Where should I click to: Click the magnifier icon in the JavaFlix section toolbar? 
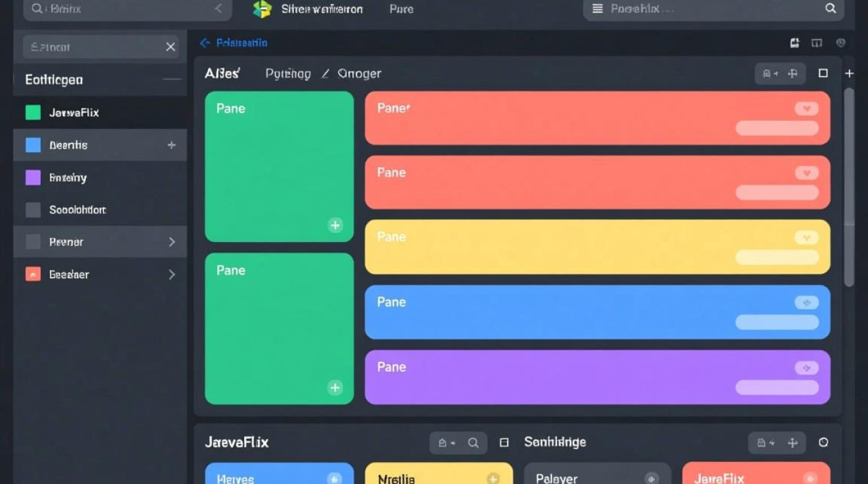pos(473,443)
